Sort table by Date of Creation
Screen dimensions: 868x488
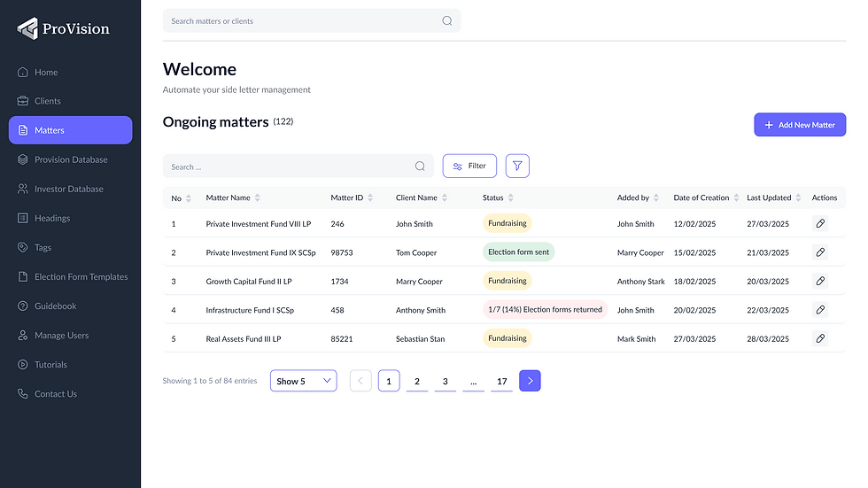click(x=736, y=198)
